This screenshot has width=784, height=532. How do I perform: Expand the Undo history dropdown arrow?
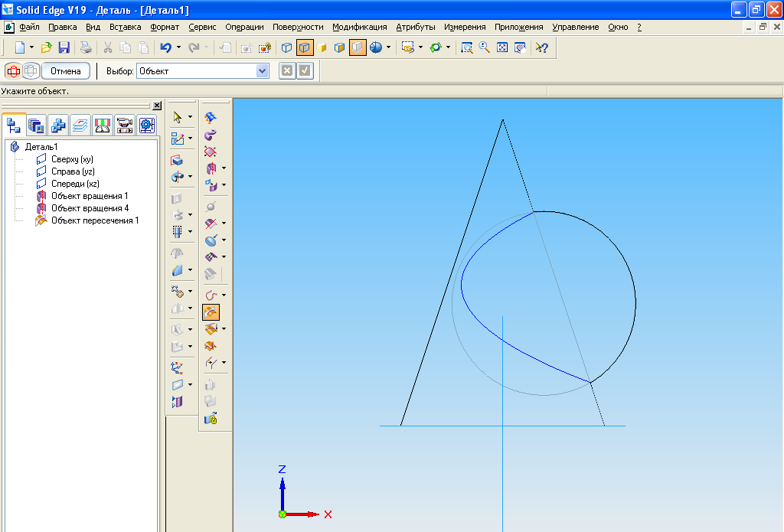(178, 47)
